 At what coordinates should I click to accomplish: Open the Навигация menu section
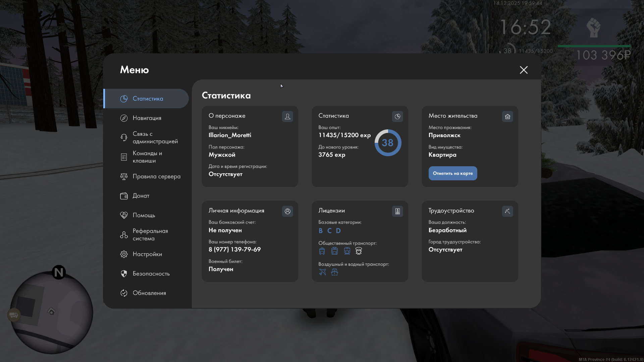tap(147, 118)
